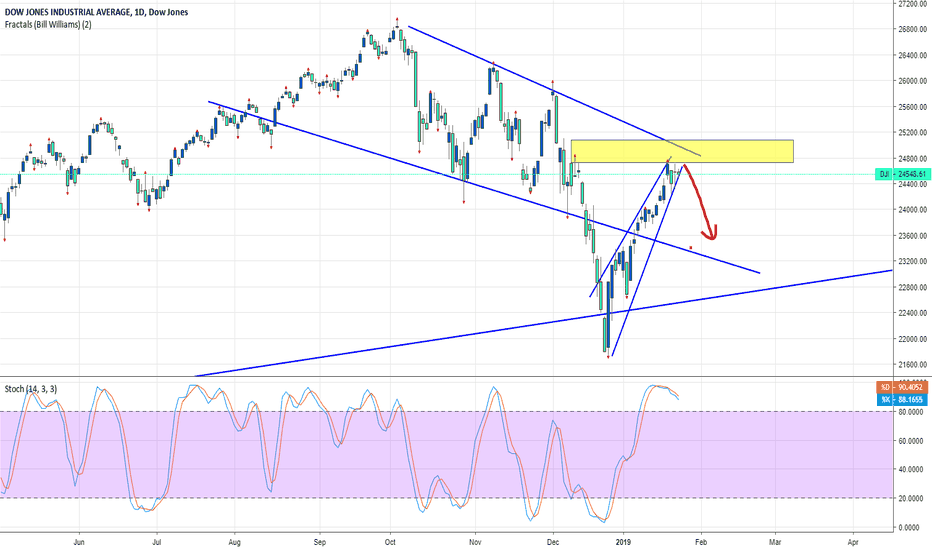Click the blue %K 88.1655 value label
The height and width of the screenshot is (550, 932).
(x=902, y=400)
